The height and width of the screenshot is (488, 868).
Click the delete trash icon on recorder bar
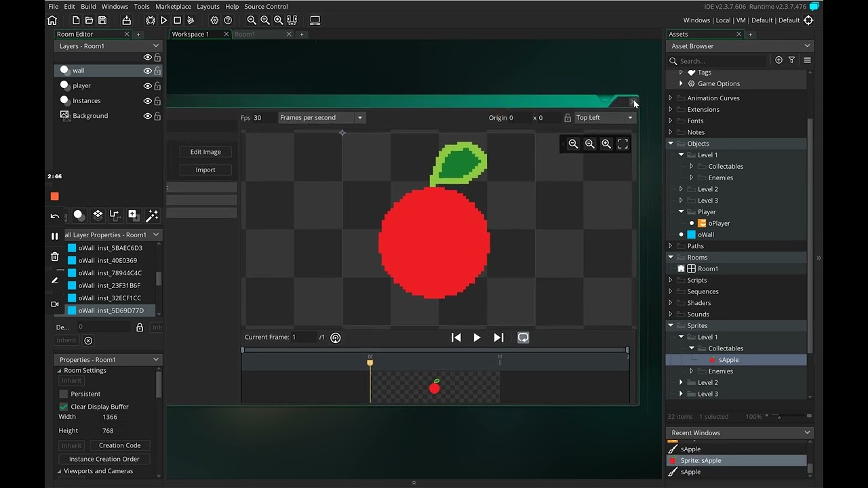(x=55, y=257)
